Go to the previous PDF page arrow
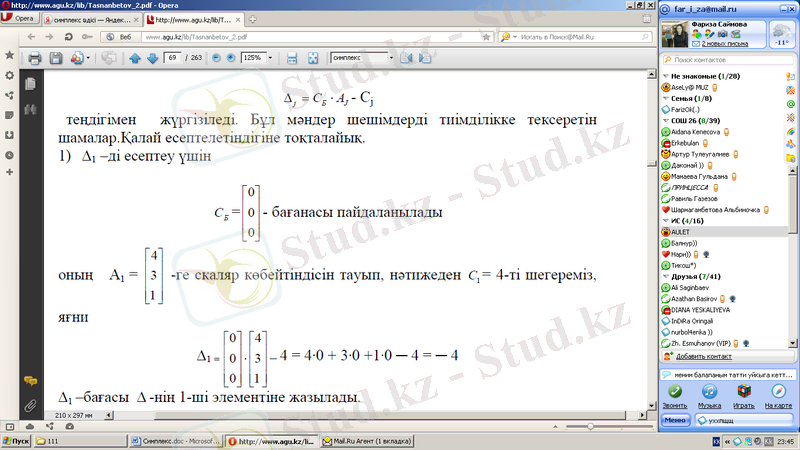 click(135, 58)
